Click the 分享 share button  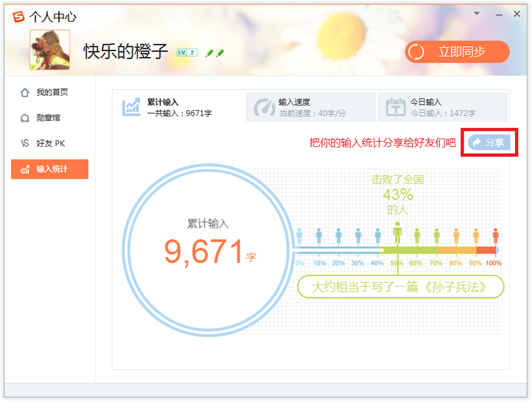pos(489,142)
